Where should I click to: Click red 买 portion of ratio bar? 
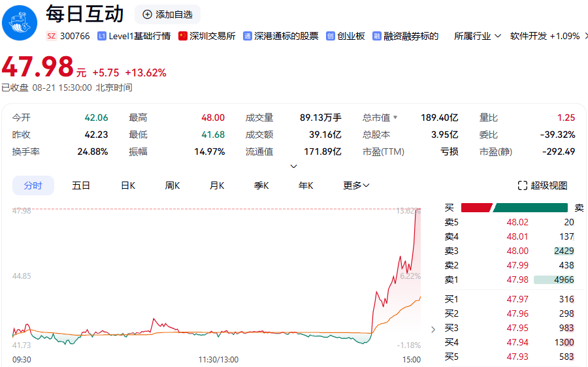(x=476, y=208)
